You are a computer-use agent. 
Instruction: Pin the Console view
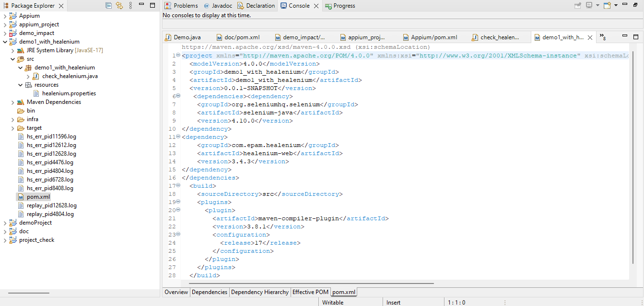[578, 5]
